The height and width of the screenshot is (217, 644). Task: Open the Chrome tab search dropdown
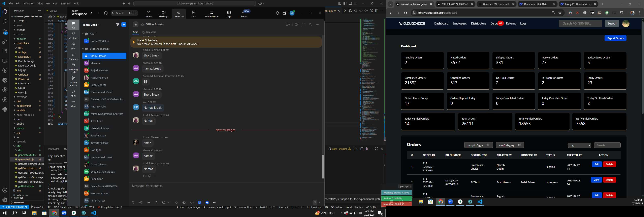coord(390,4)
